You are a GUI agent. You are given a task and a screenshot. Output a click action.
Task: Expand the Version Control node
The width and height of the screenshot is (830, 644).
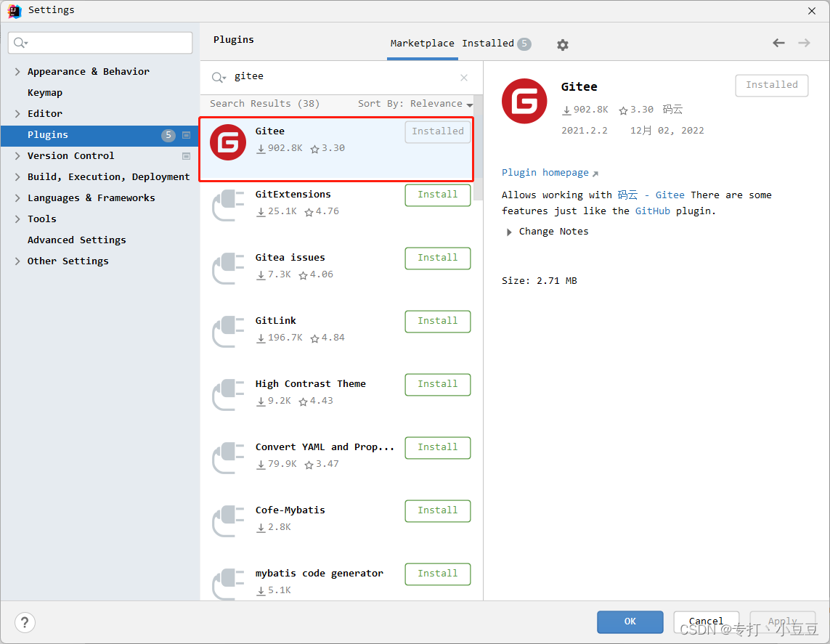(x=17, y=155)
